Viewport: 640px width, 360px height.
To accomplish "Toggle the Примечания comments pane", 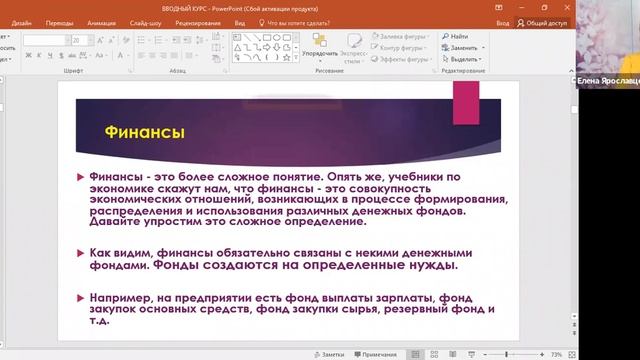I will pos(376,354).
